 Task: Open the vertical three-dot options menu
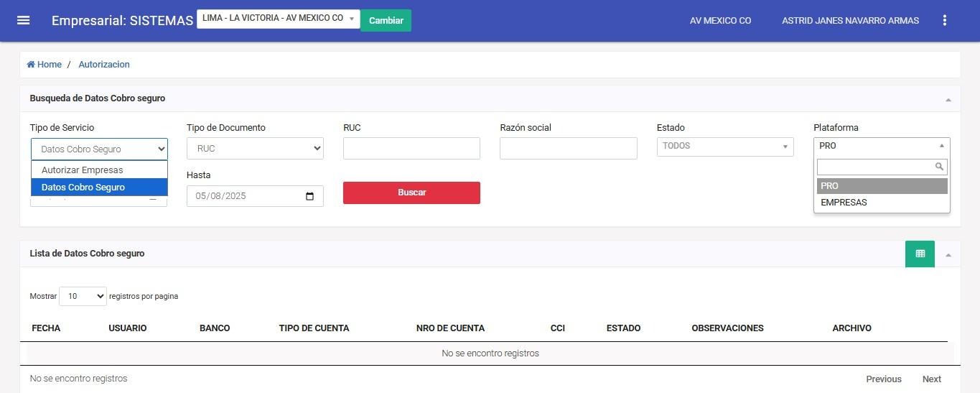(x=945, y=20)
